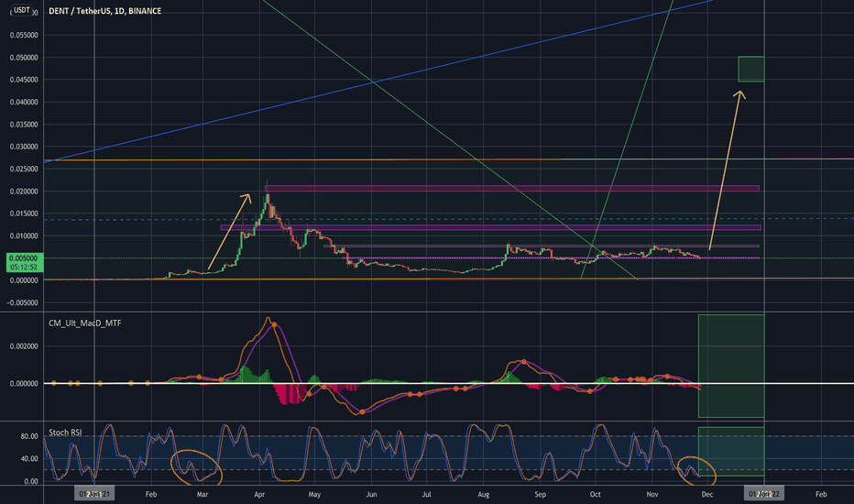
Task: Click the USDT currency label
Action: pos(22,10)
